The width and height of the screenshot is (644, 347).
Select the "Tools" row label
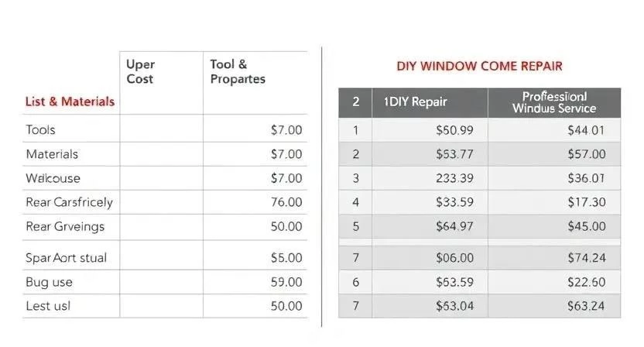(41, 130)
